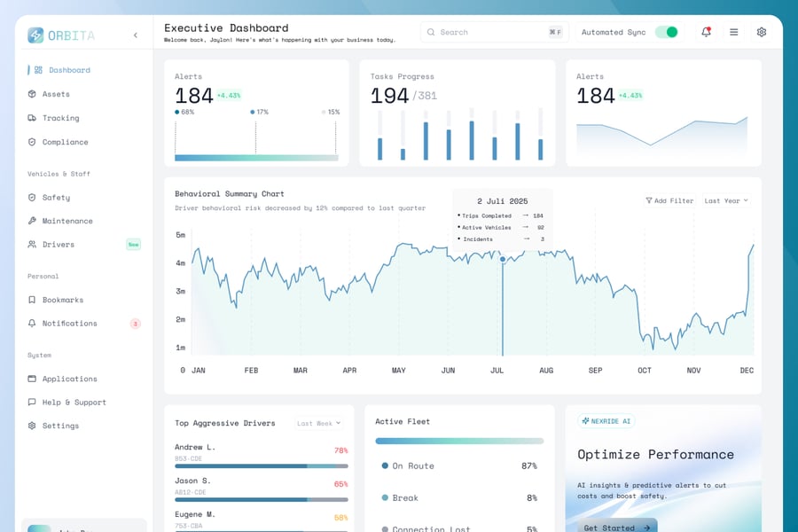The height and width of the screenshot is (532, 798).
Task: Go to Compliance in the sidebar
Action: 65,142
